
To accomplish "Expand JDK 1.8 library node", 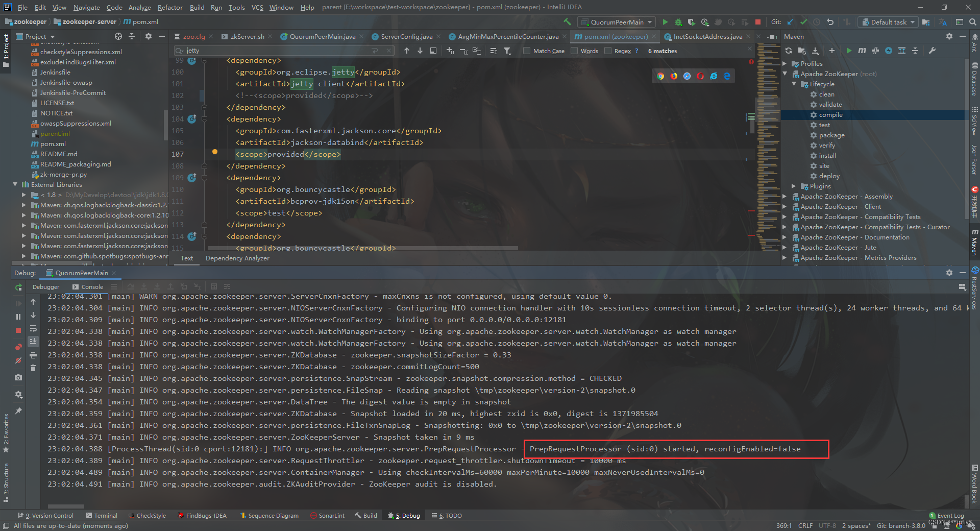I will (23, 195).
